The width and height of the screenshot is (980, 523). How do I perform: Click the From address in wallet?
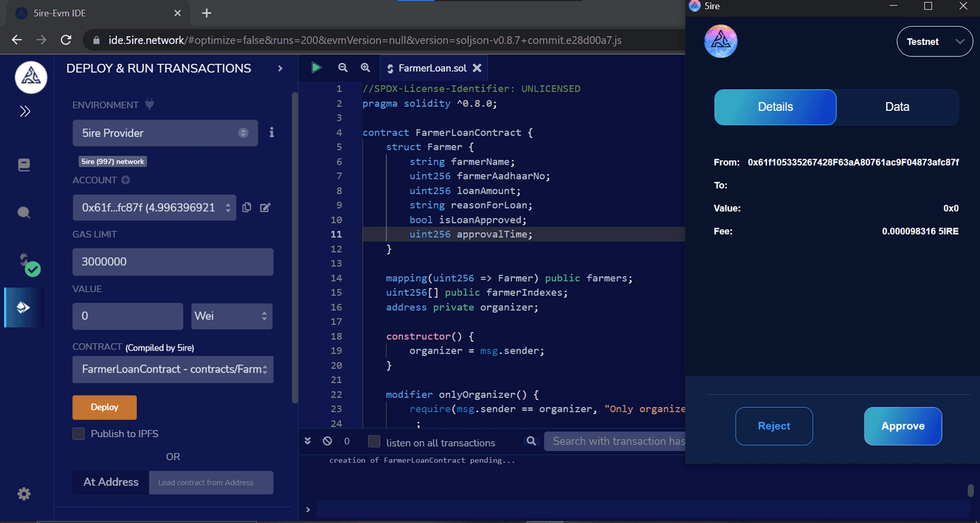pos(853,162)
